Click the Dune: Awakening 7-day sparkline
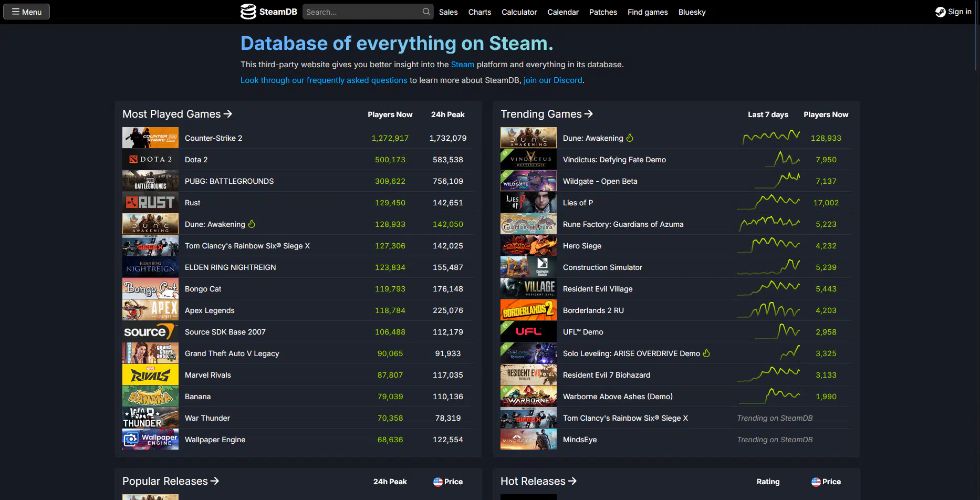The image size is (980, 500). click(x=771, y=138)
